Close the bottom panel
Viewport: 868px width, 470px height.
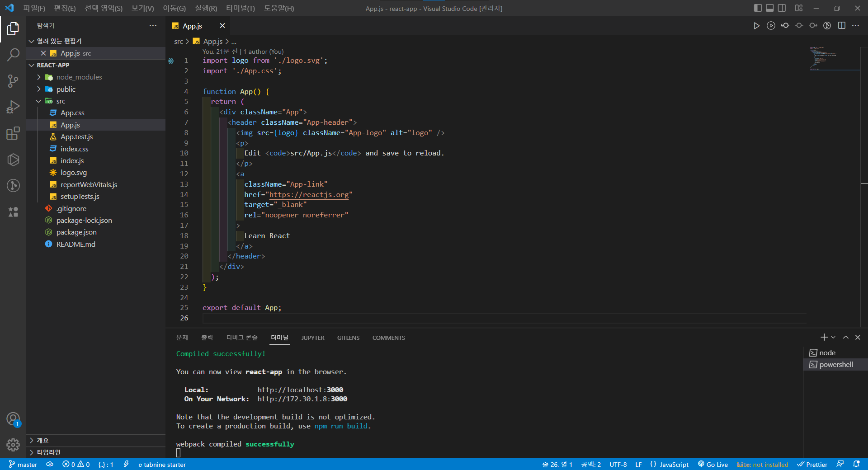pyautogui.click(x=858, y=338)
